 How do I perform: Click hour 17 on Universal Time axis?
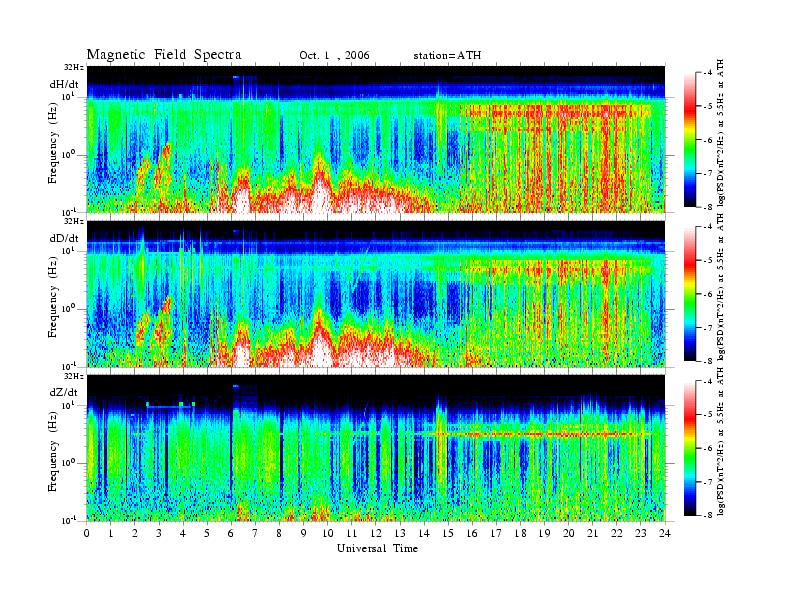point(497,533)
